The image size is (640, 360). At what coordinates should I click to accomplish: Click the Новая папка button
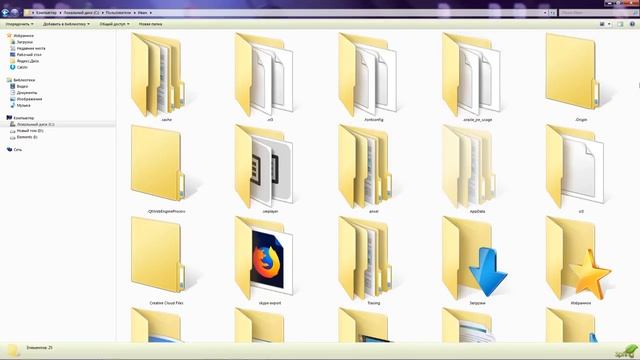coord(150,24)
